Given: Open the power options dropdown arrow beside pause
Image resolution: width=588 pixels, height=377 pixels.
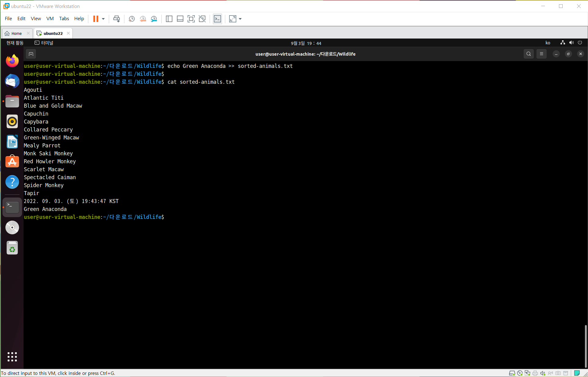Looking at the screenshot, I should pyautogui.click(x=103, y=19).
